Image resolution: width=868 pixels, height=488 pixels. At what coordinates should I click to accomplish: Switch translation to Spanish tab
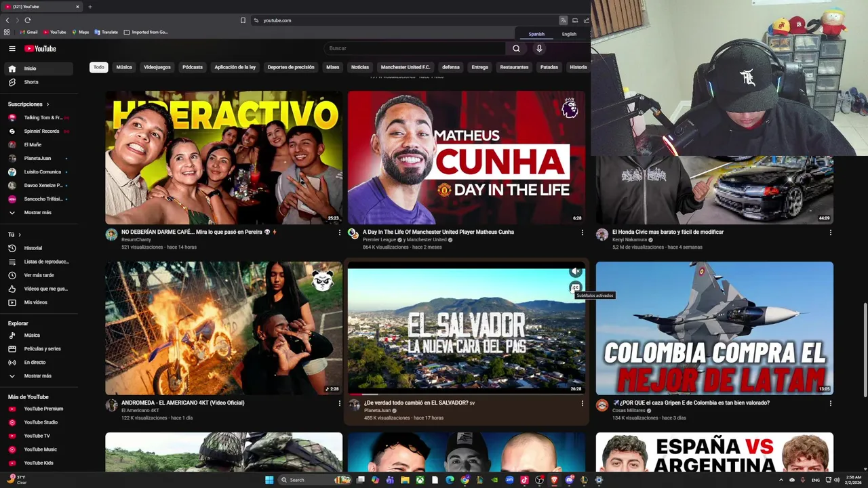[536, 34]
